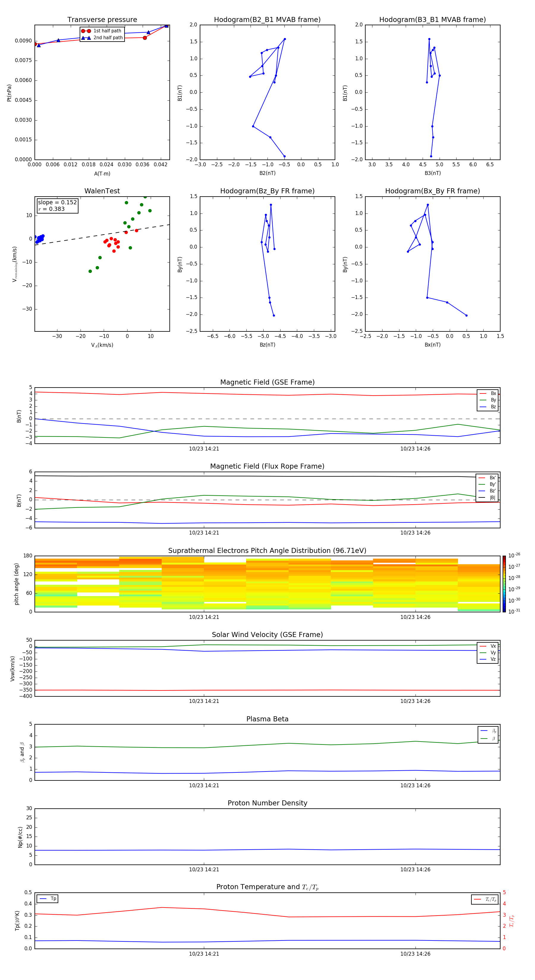Click the "|B|" legend entry in Flux Rope panel
This screenshot has height=980, width=535.
pyautogui.click(x=487, y=498)
